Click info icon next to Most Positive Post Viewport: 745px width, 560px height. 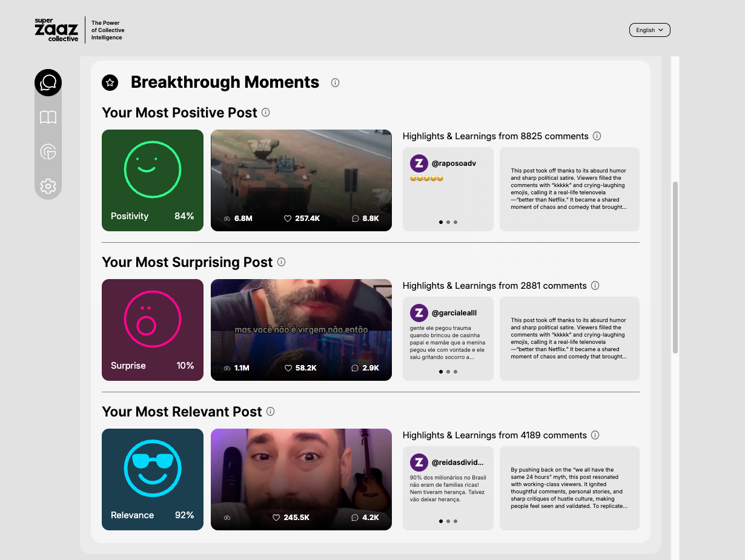[265, 113]
